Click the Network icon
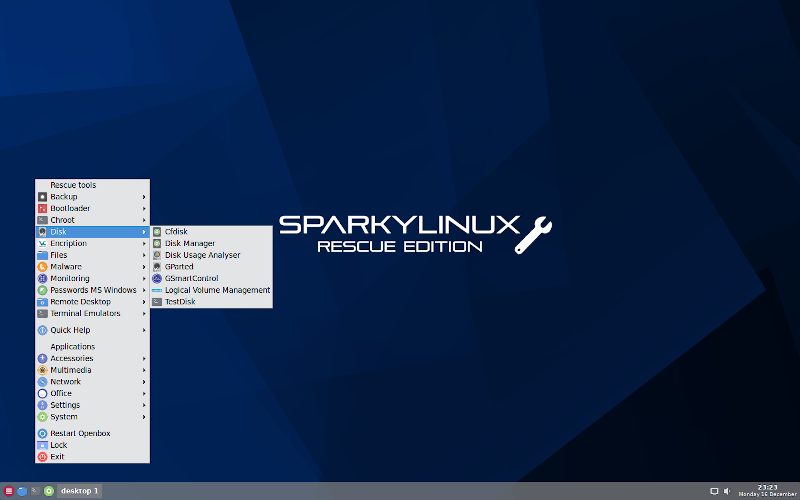Screen dimensions: 800x500 point(42,382)
